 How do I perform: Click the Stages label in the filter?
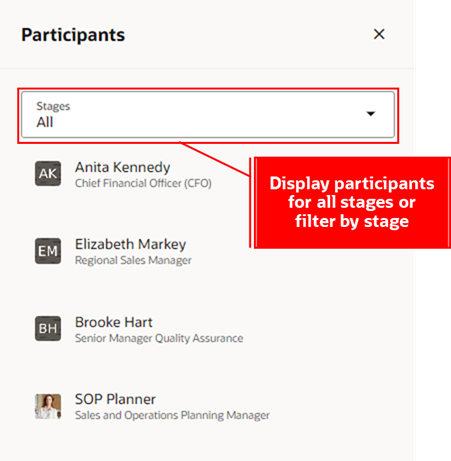click(x=53, y=106)
